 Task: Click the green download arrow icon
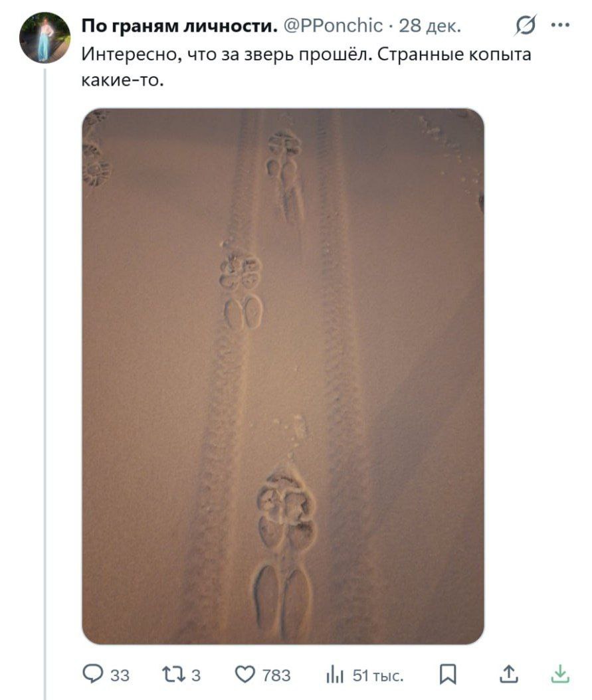(560, 674)
